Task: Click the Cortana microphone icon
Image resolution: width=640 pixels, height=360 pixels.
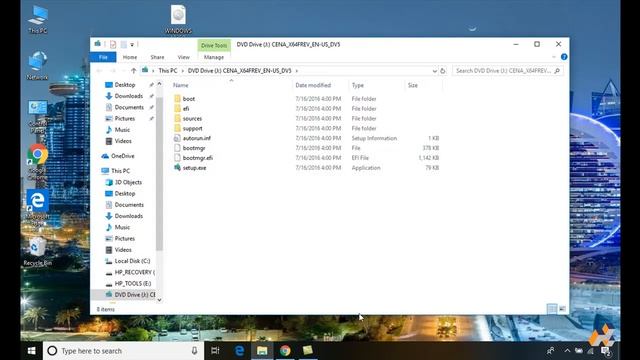Action: [194, 351]
